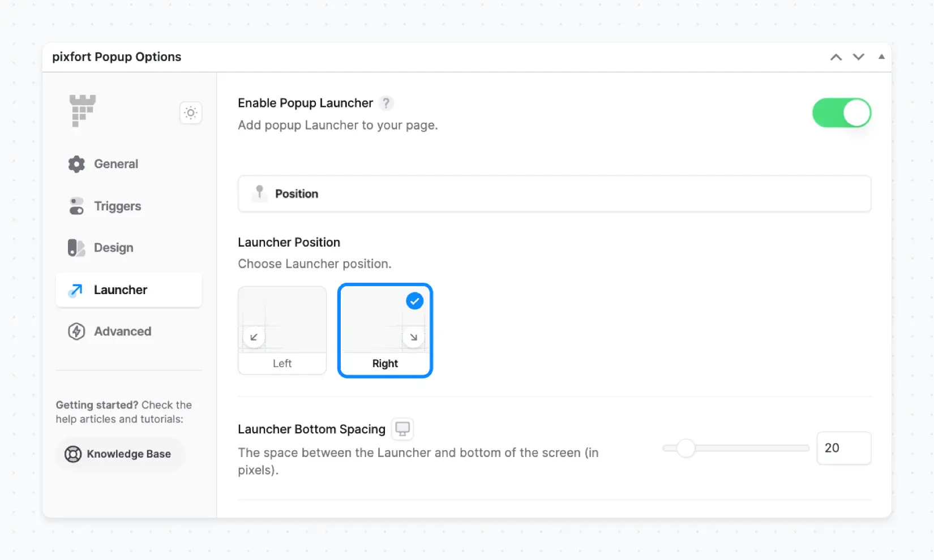Screen dimensions: 934x560
Task: Move panel down with chevron arrow
Action: pyautogui.click(x=859, y=57)
